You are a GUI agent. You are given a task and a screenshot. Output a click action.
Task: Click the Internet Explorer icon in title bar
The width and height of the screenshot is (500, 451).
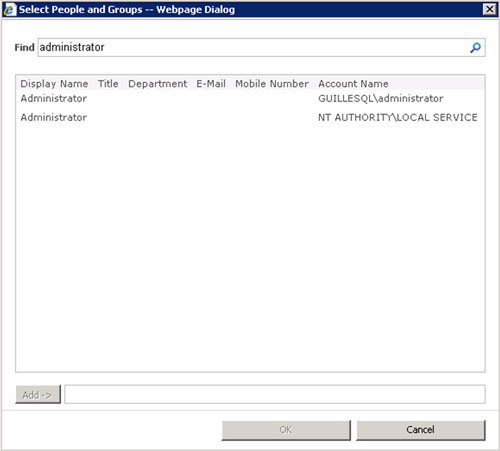click(9, 9)
